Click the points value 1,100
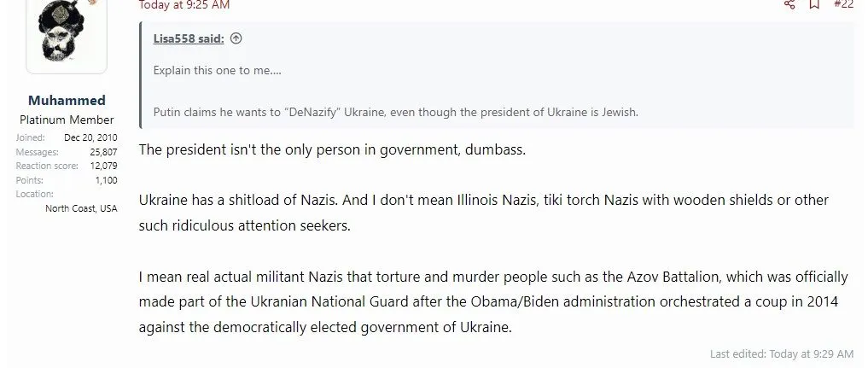Viewport: 868px width, 368px height. tap(106, 180)
